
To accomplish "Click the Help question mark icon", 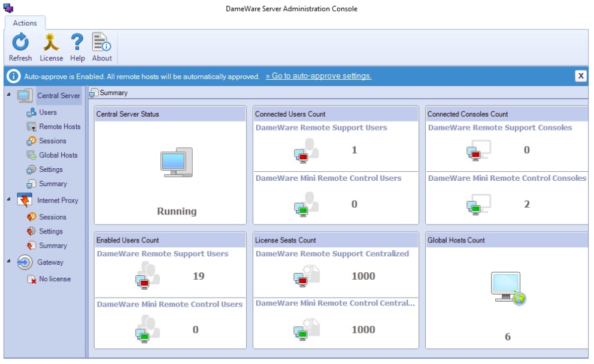I will click(x=77, y=42).
